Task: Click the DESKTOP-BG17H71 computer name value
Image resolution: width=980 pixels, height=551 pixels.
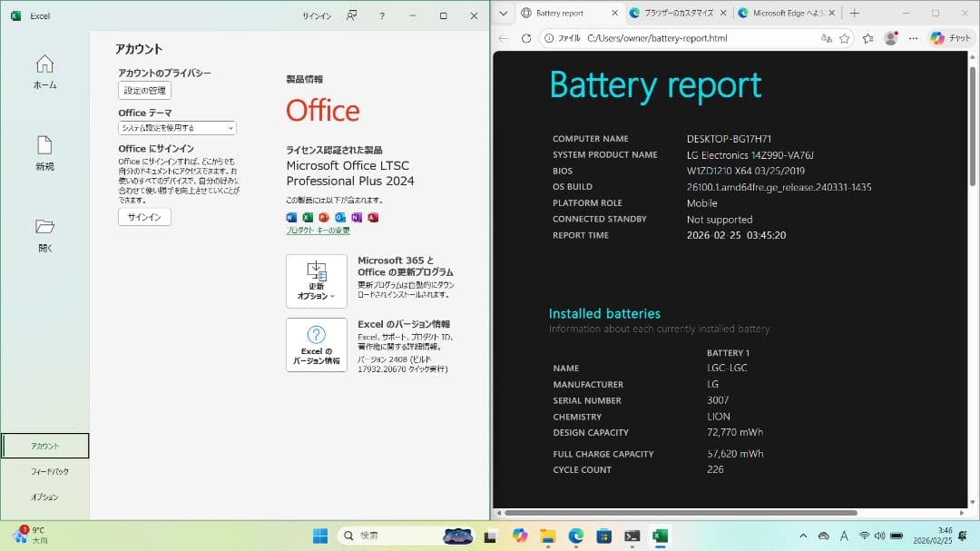Action: [729, 139]
